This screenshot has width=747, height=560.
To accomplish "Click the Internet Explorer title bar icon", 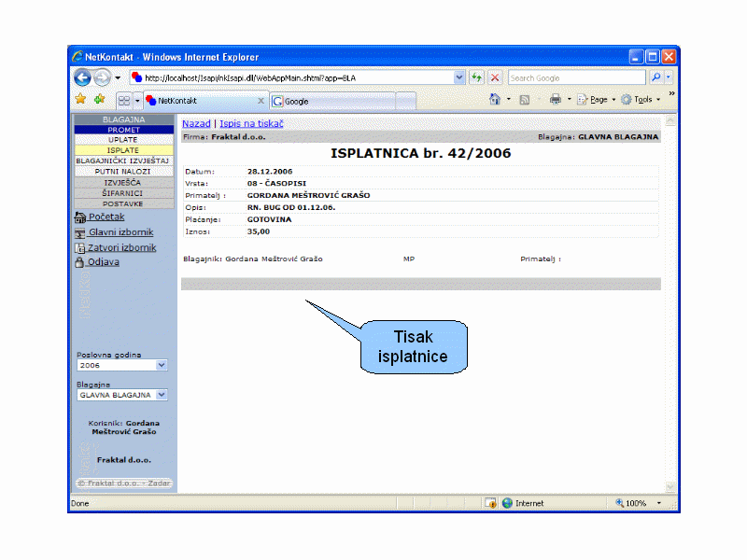I will tap(78, 57).
